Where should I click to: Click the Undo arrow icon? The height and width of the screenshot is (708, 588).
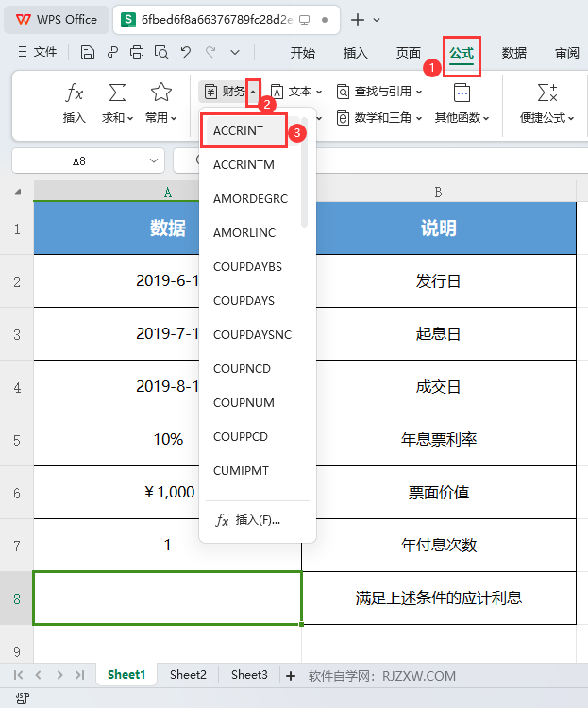(186, 52)
